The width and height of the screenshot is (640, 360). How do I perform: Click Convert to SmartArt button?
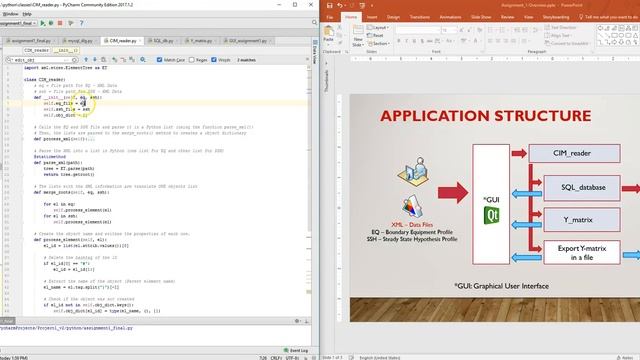[x=567, y=43]
